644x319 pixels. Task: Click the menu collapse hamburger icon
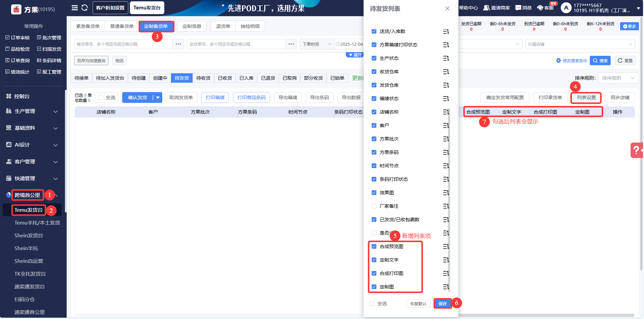(75, 8)
